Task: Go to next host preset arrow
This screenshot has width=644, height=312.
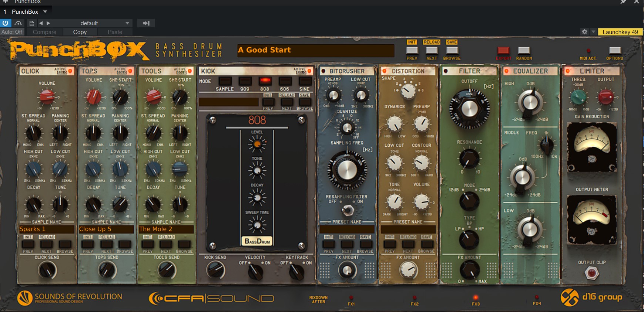Action: (48, 23)
